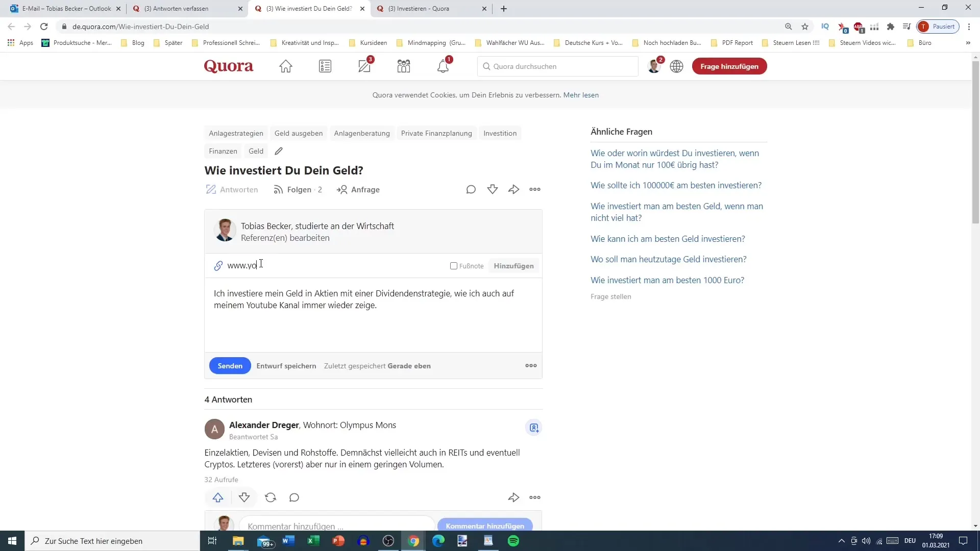Enable the Fußnote checkbox
Viewport: 980px width, 551px height.
point(453,266)
